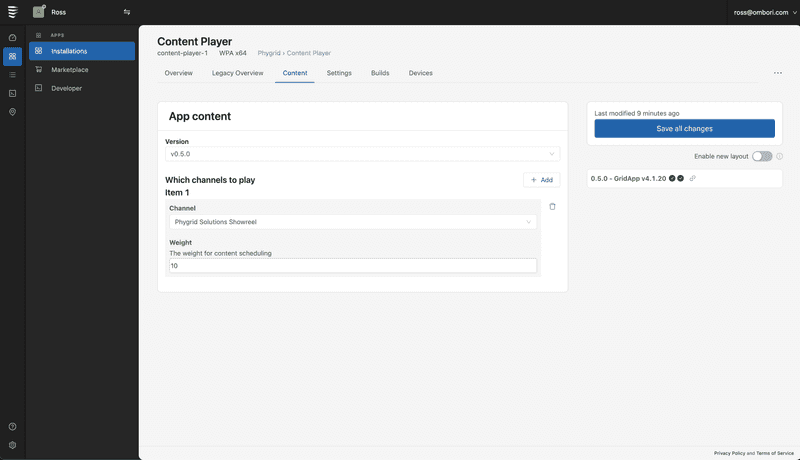Click Save all changes button

(x=684, y=128)
